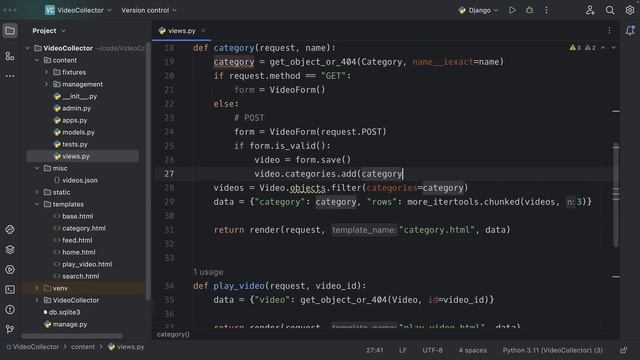
Task: Change UTF-8 file encoding
Action: (x=432, y=350)
